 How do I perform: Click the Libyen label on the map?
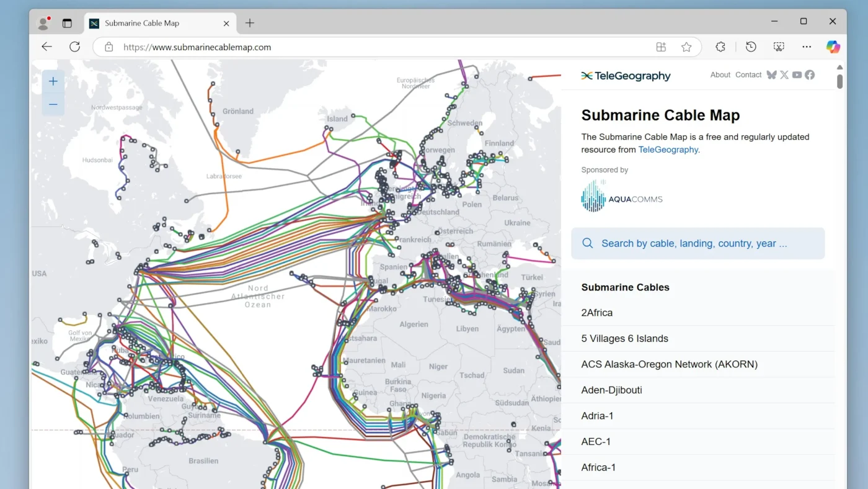(467, 329)
